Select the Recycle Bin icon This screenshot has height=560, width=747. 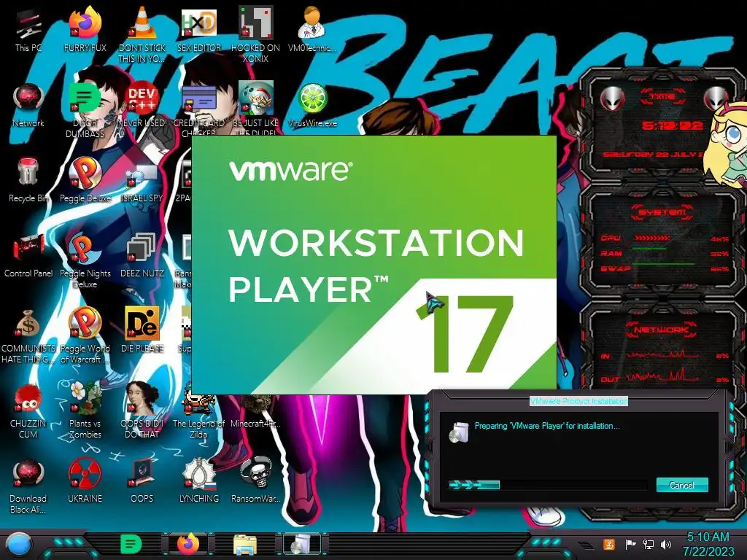(x=28, y=181)
